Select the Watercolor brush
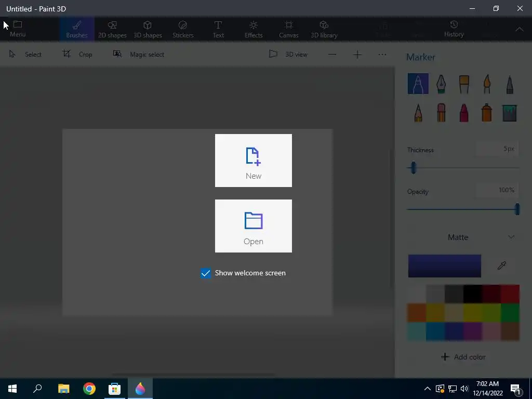 pyautogui.click(x=487, y=84)
